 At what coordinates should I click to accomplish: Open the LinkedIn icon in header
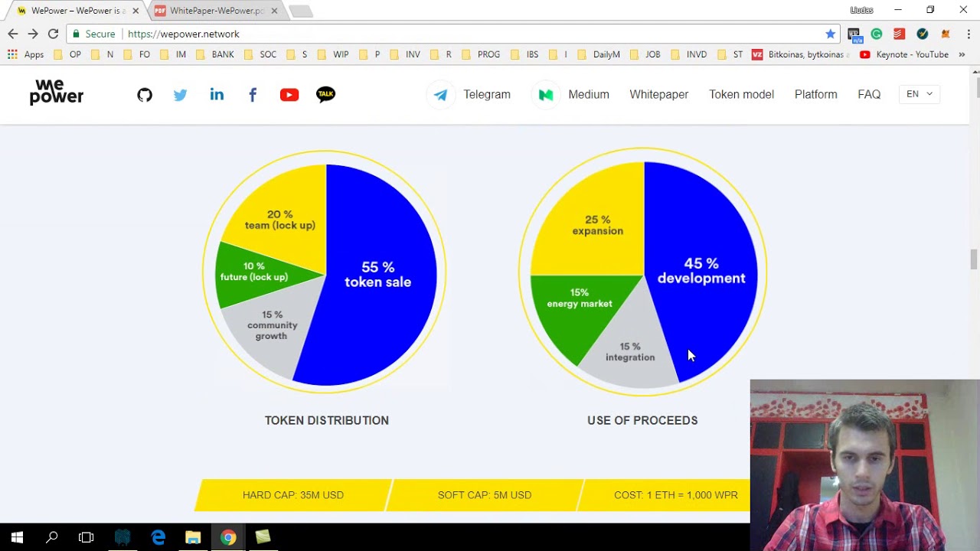click(217, 94)
